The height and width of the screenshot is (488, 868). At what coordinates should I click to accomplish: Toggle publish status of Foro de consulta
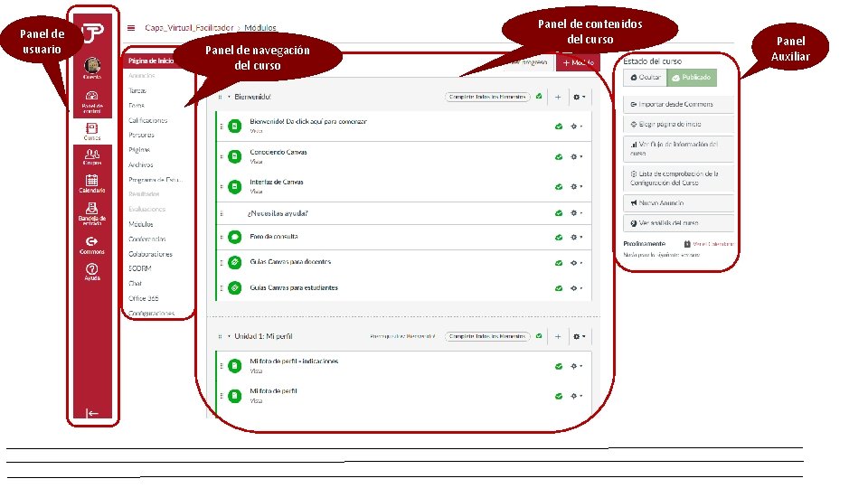(x=559, y=238)
